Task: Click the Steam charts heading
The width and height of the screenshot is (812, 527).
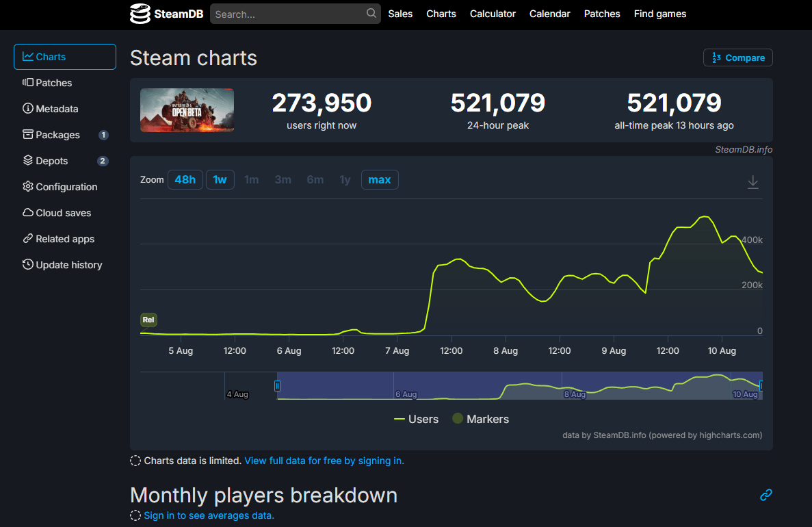Action: point(193,58)
